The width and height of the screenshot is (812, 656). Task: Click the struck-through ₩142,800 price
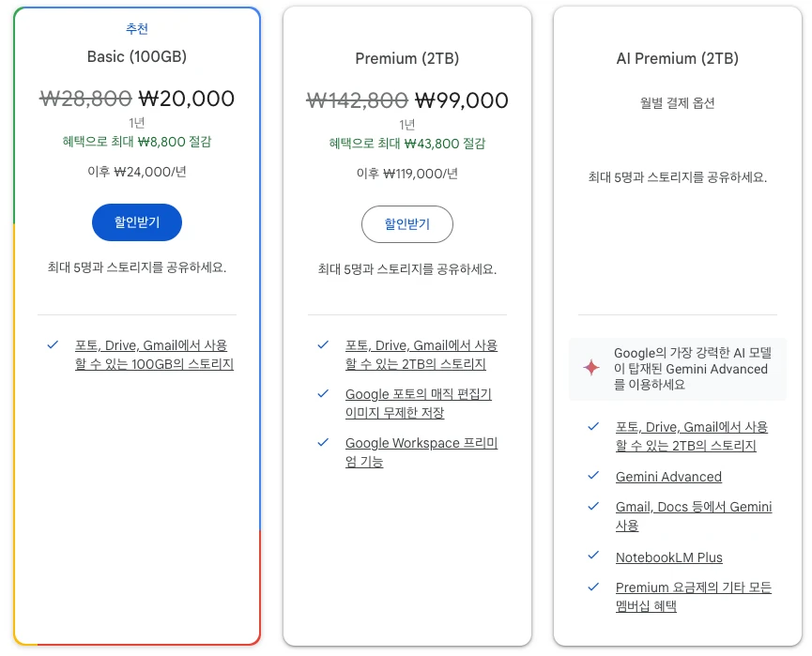pyautogui.click(x=358, y=100)
